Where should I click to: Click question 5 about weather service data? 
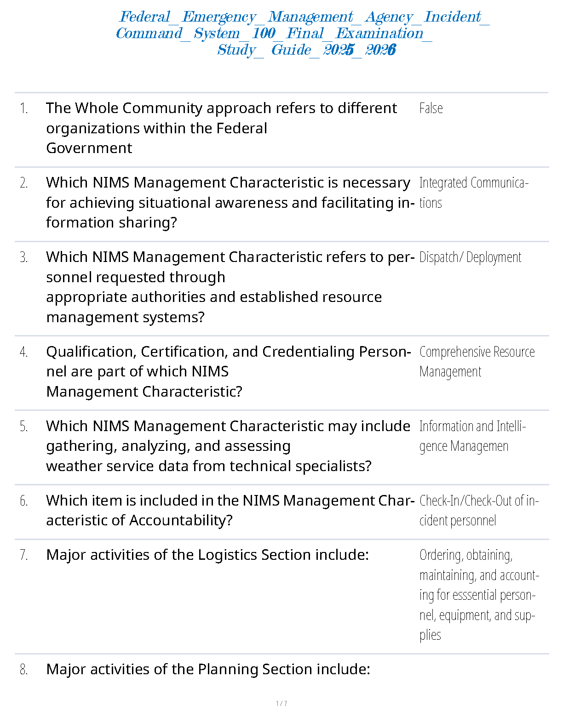tap(228, 446)
